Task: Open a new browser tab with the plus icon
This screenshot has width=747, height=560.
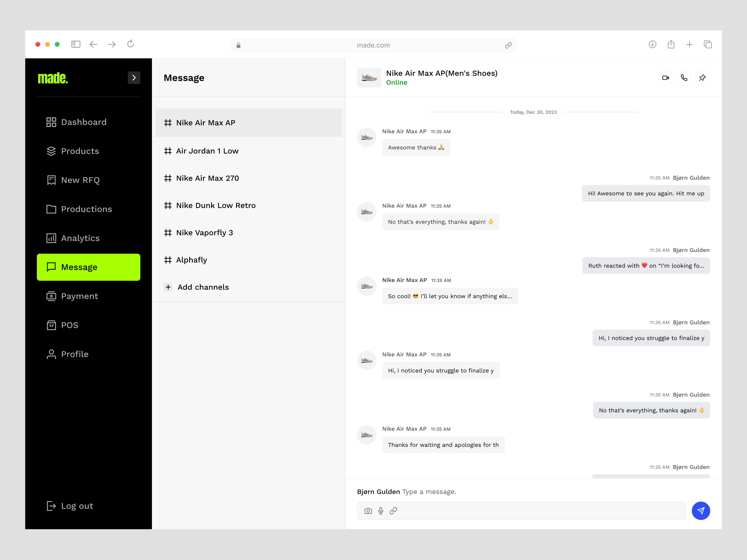Action: pyautogui.click(x=690, y=44)
